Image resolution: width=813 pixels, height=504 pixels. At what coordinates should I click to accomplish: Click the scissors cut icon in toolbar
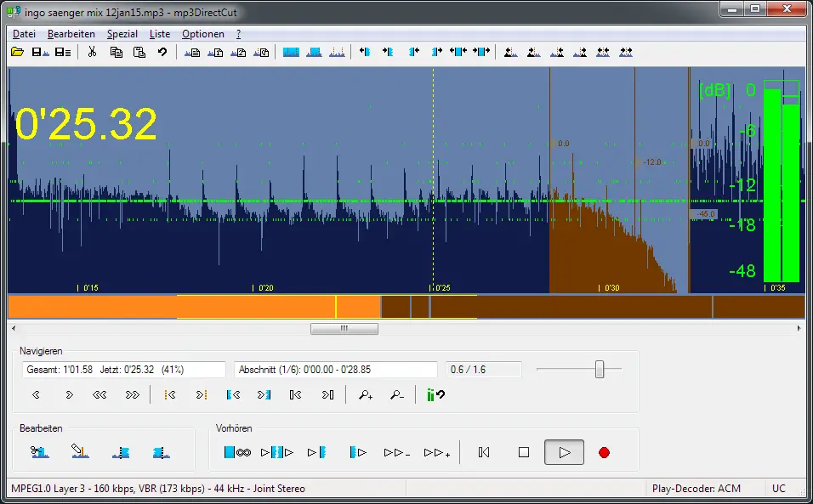click(92, 53)
